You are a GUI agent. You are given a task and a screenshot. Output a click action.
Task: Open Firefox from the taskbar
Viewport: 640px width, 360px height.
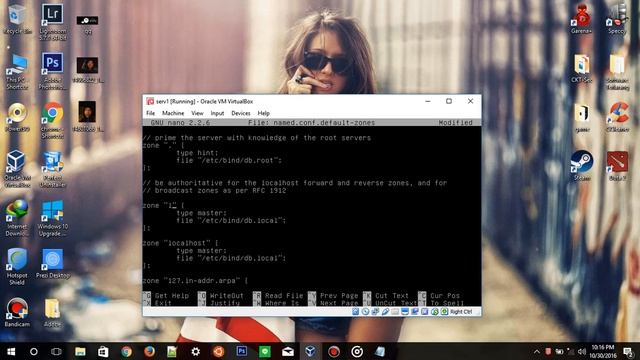click(x=149, y=351)
